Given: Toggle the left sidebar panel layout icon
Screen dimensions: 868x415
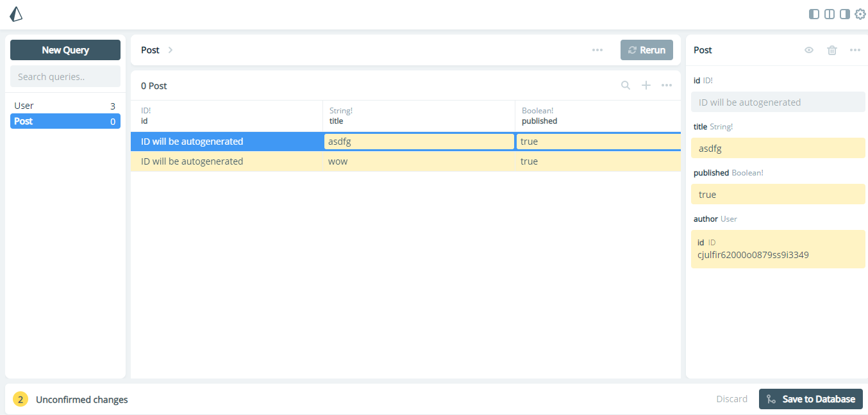Looking at the screenshot, I should [x=813, y=13].
